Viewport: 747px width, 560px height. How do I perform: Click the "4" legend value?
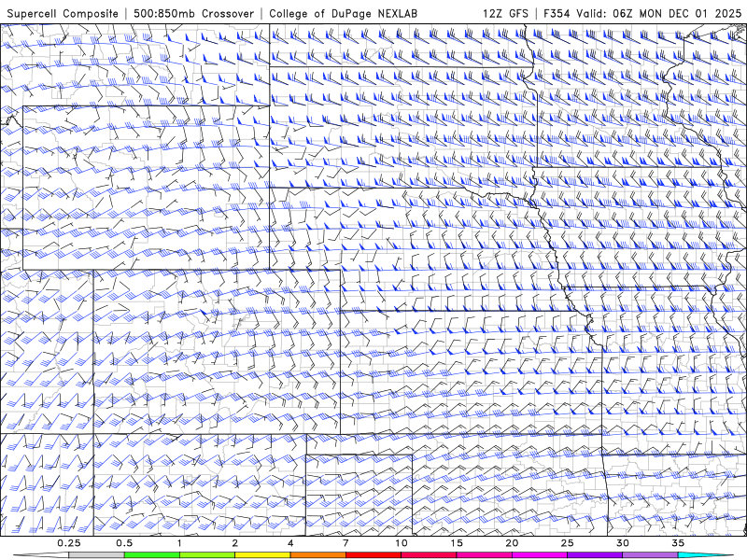pyautogui.click(x=290, y=543)
